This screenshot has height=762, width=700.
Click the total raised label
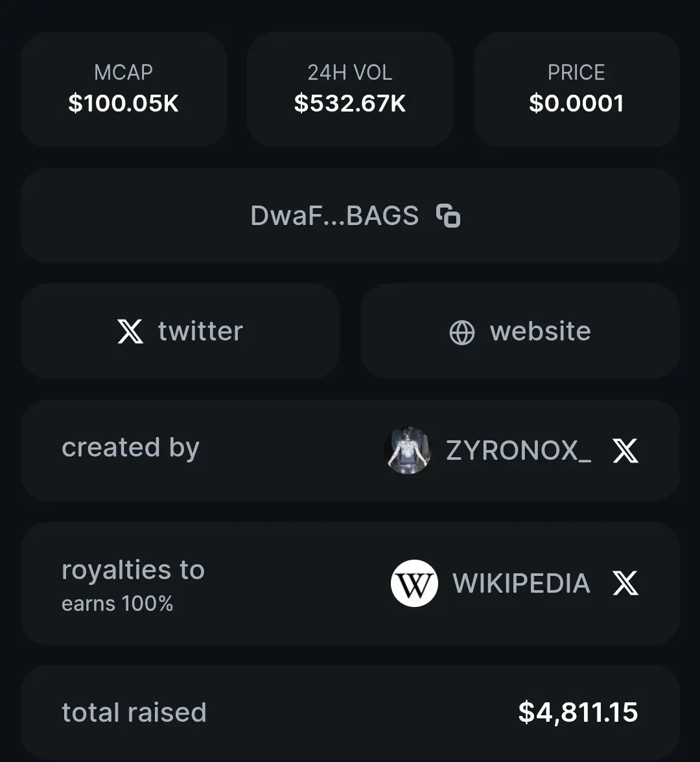134,713
